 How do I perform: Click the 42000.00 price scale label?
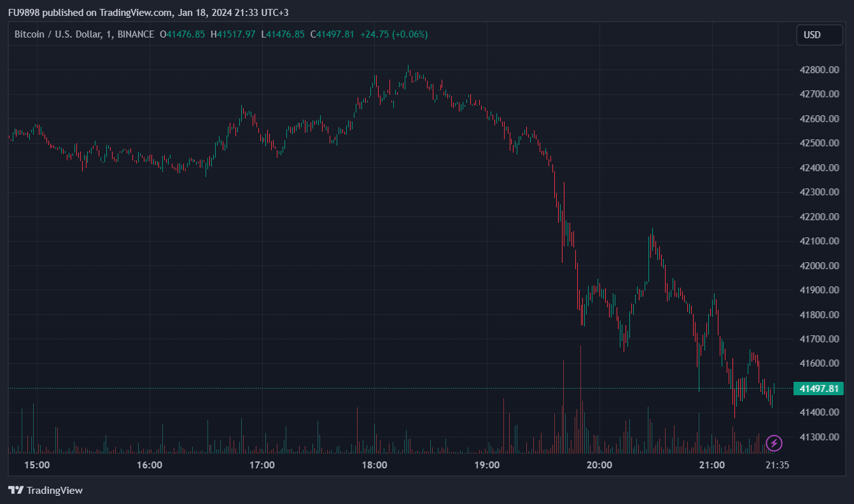coord(818,266)
